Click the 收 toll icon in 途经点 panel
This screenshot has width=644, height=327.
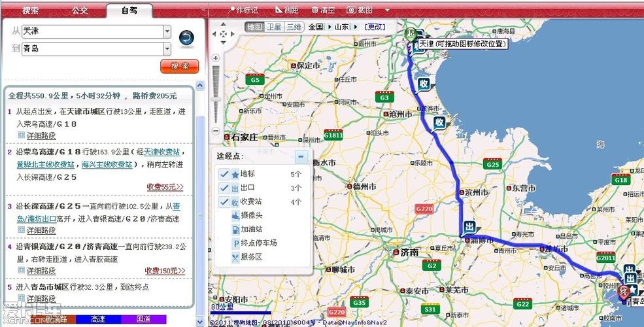(x=235, y=202)
